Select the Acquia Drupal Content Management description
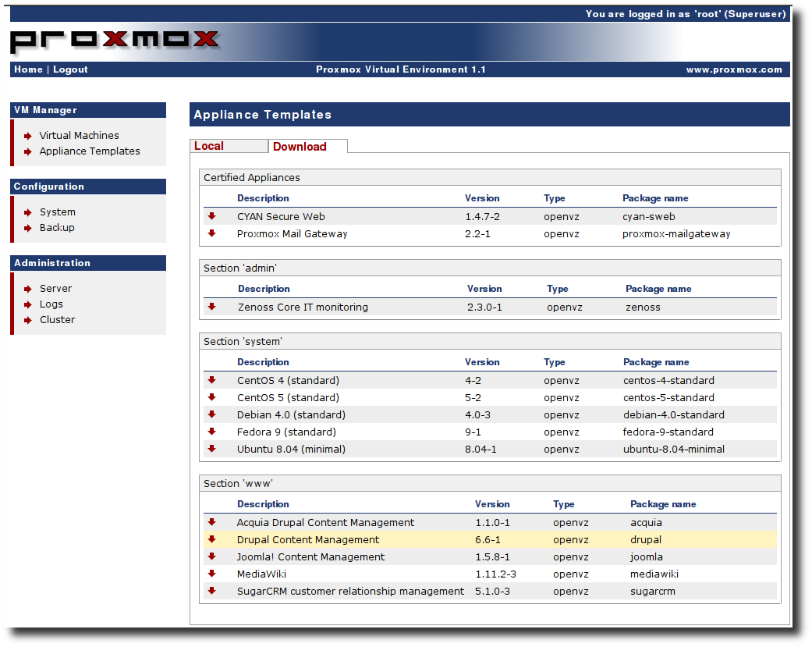812x647 pixels. (326, 523)
